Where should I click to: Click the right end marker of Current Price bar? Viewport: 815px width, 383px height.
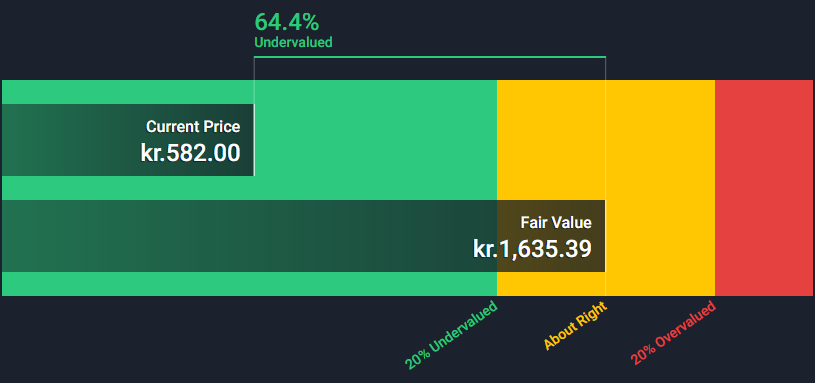[254, 140]
